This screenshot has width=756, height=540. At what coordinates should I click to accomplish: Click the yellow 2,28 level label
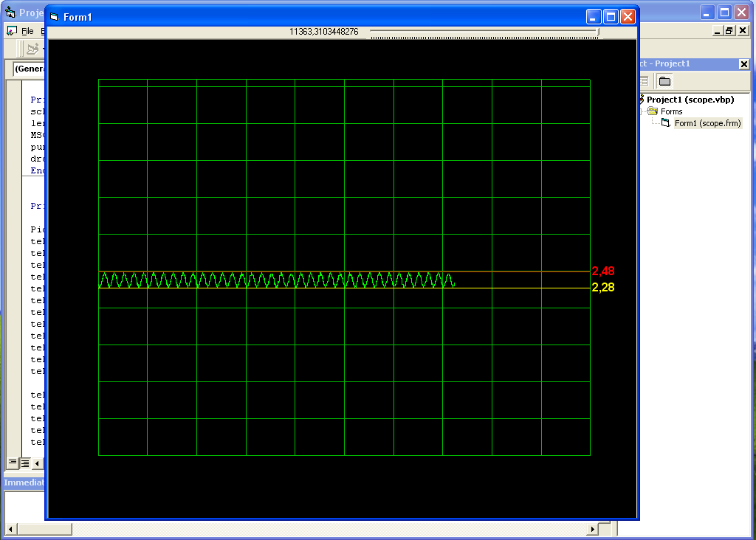tap(602, 288)
